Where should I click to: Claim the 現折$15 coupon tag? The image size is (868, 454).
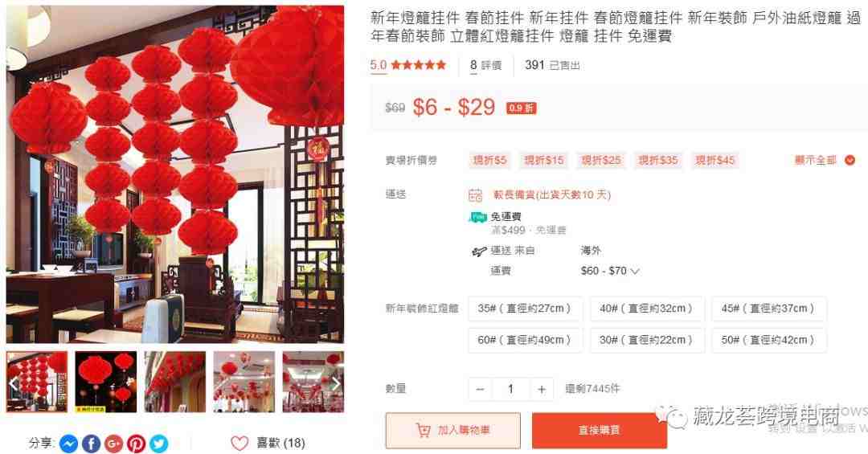543,160
